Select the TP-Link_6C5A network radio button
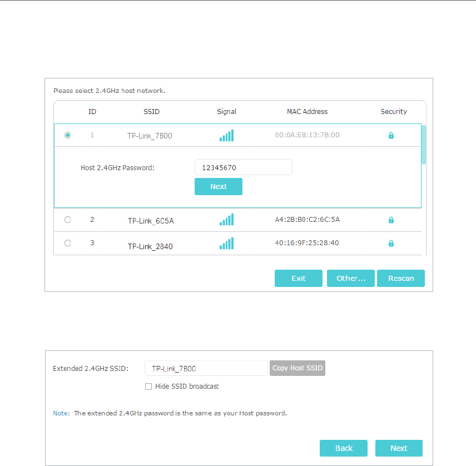 pos(68,220)
